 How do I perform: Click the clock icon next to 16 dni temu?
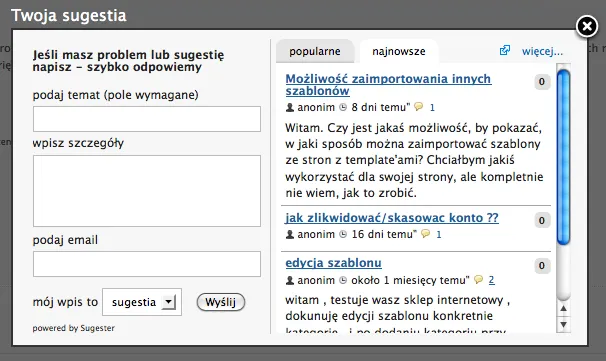[x=343, y=234]
